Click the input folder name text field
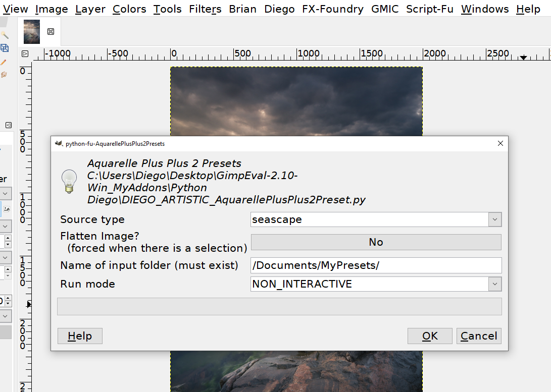 pyautogui.click(x=376, y=265)
